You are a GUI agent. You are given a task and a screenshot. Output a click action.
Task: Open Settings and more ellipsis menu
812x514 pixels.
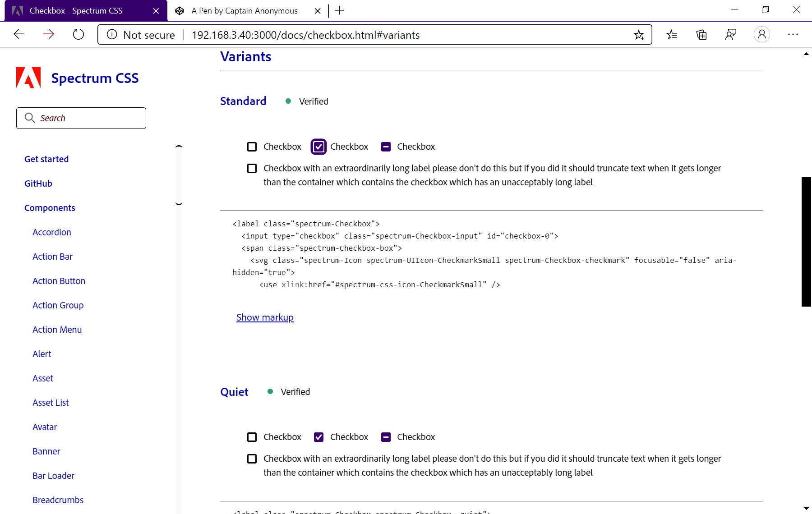coord(793,35)
